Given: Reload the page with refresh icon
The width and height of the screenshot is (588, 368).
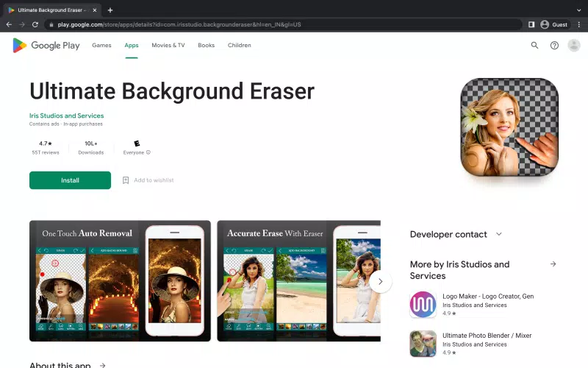Looking at the screenshot, I should [x=35, y=24].
